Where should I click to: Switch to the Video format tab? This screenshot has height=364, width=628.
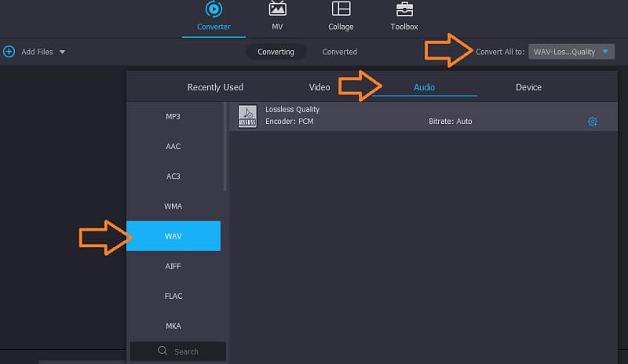319,87
